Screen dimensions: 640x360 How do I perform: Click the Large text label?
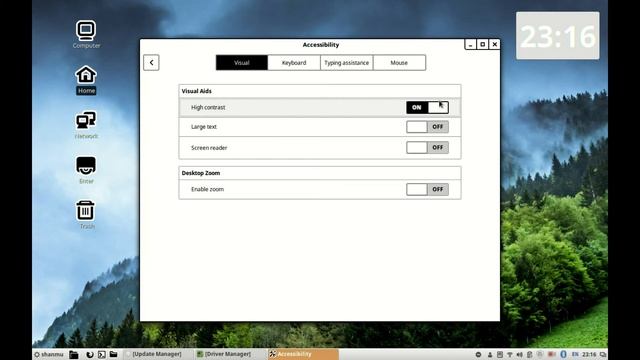pyautogui.click(x=204, y=127)
